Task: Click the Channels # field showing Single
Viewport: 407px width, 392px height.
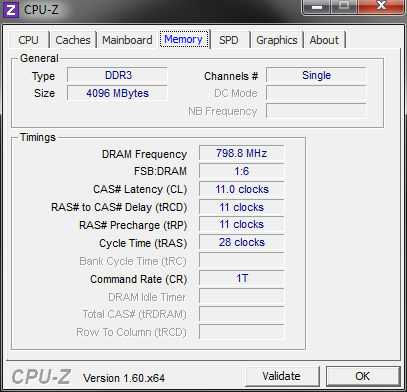Action: click(316, 75)
